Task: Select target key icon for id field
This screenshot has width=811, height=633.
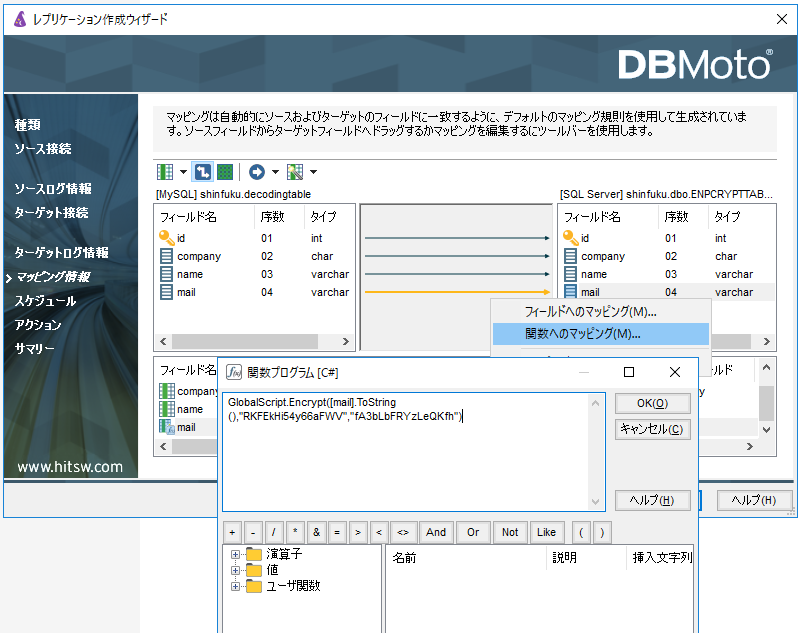Action: (x=570, y=238)
